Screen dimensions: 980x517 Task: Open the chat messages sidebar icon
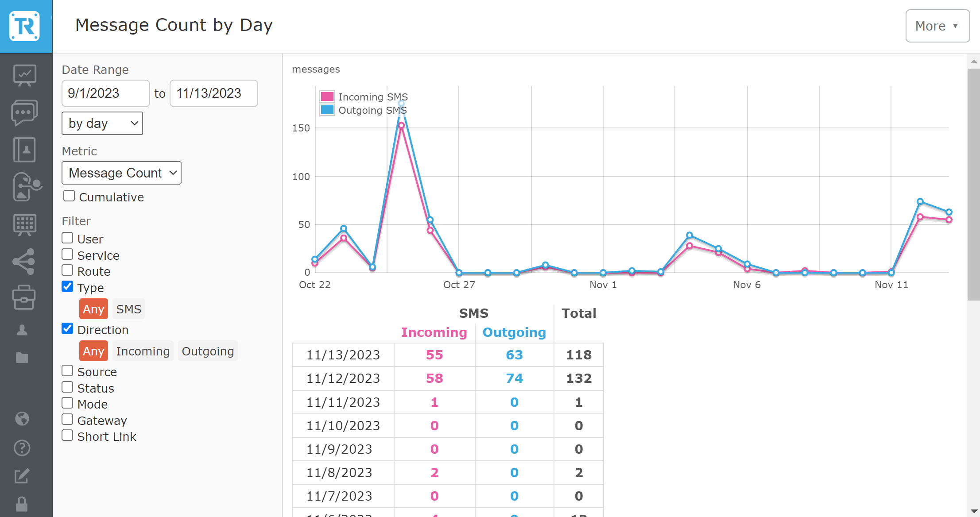[x=25, y=112]
